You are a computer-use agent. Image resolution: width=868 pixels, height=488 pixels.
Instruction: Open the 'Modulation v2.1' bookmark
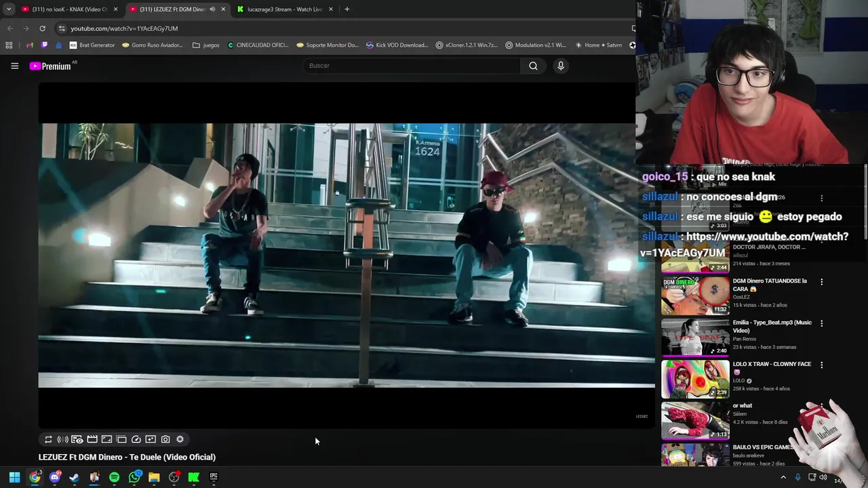coord(536,45)
